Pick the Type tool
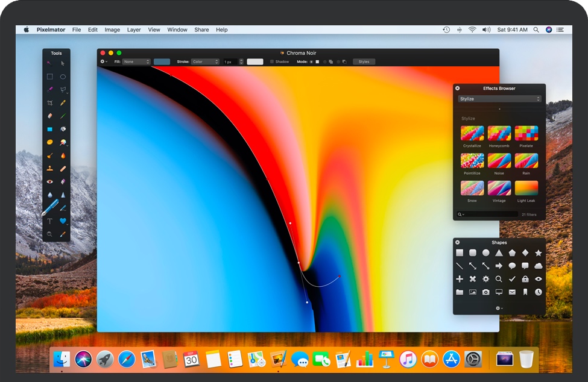The image size is (588, 382). pos(49,221)
